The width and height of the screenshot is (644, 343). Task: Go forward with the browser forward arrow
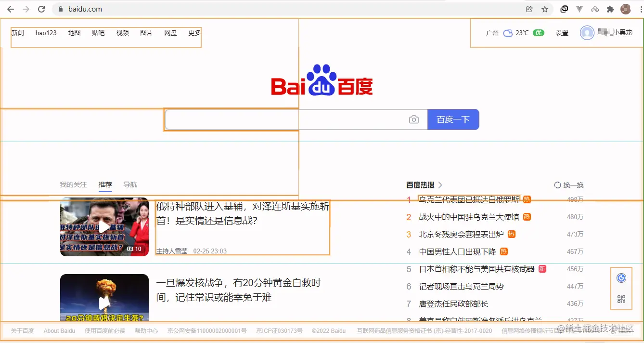[x=26, y=9]
